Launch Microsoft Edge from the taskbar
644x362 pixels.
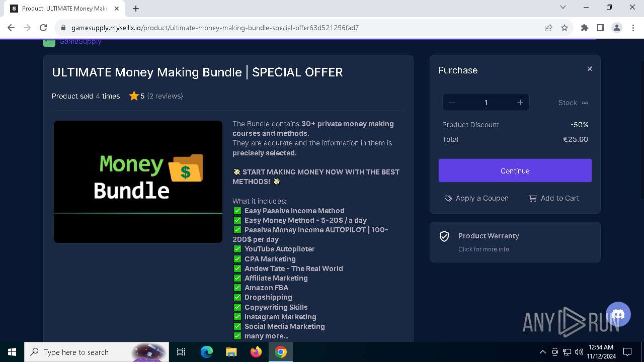(x=207, y=352)
